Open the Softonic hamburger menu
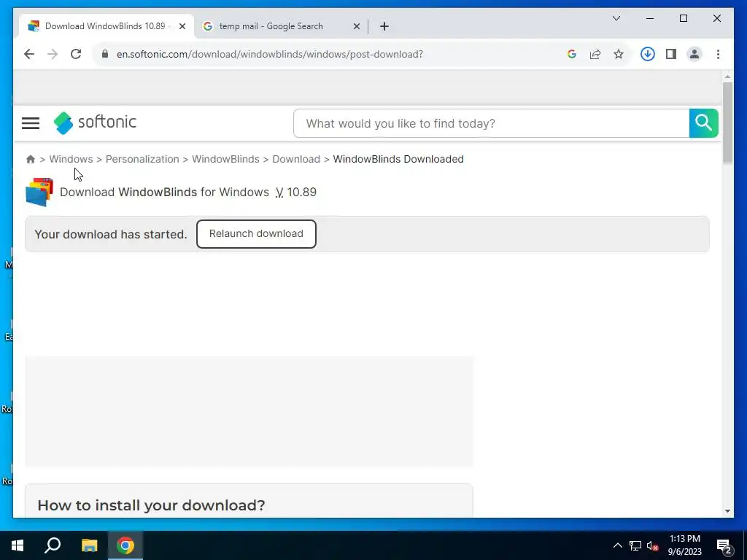Screen dimensions: 747x560 pos(31,123)
